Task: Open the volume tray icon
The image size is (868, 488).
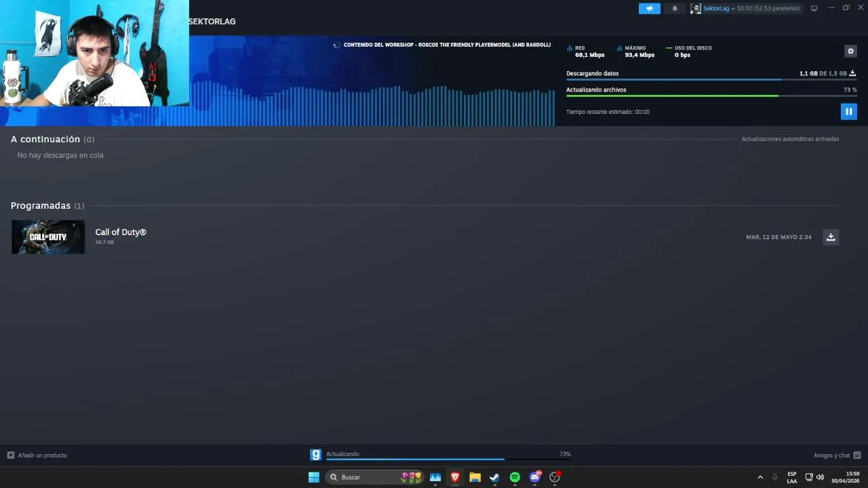Action: [x=820, y=477]
